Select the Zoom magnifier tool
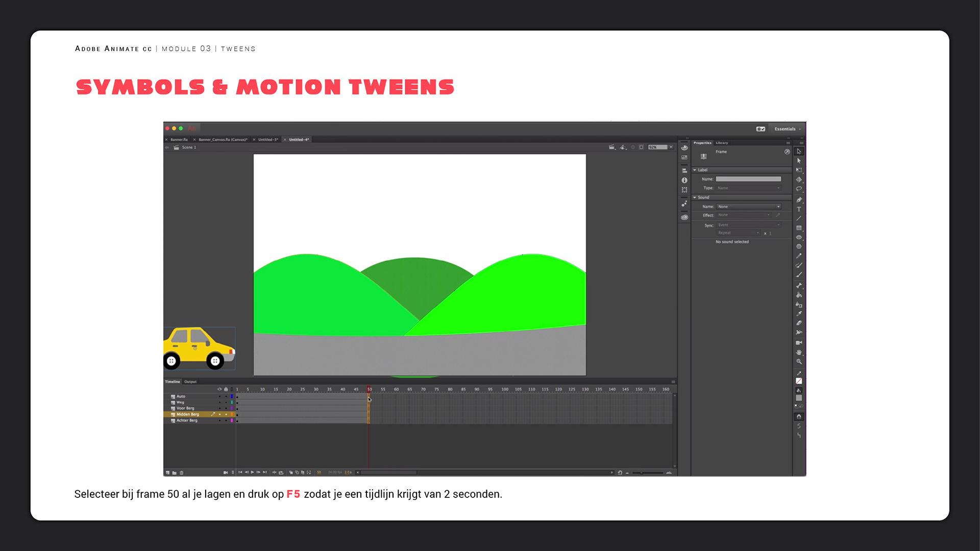 pyautogui.click(x=799, y=362)
